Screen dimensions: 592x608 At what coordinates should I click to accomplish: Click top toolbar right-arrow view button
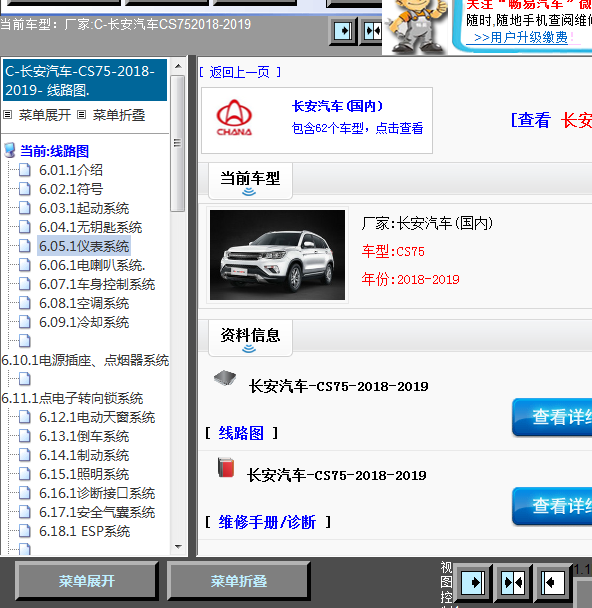coord(343,31)
